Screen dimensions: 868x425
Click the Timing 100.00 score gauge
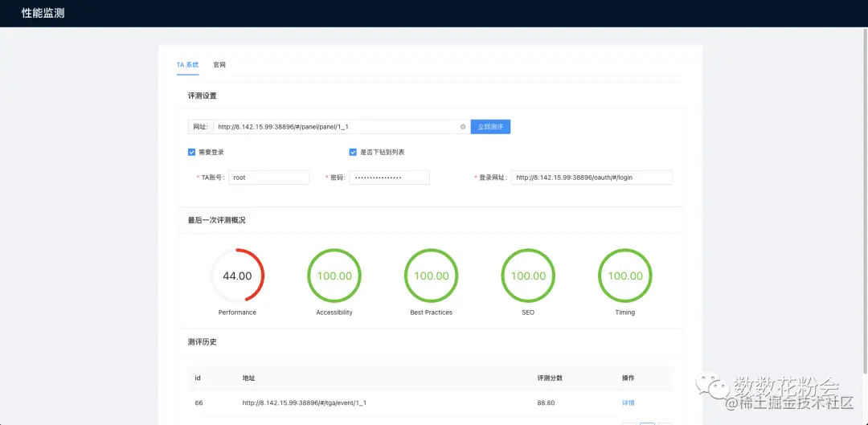point(625,276)
